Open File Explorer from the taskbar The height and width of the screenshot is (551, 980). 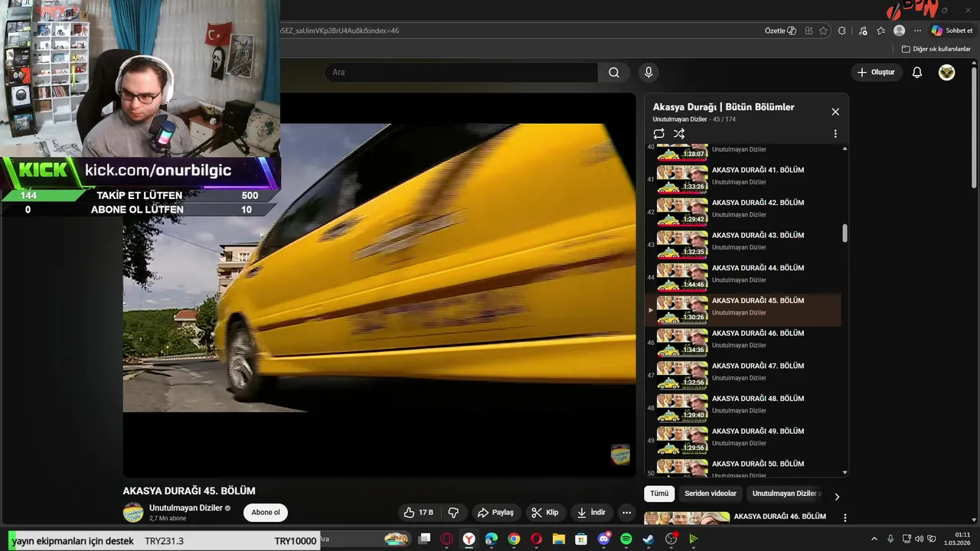559,540
